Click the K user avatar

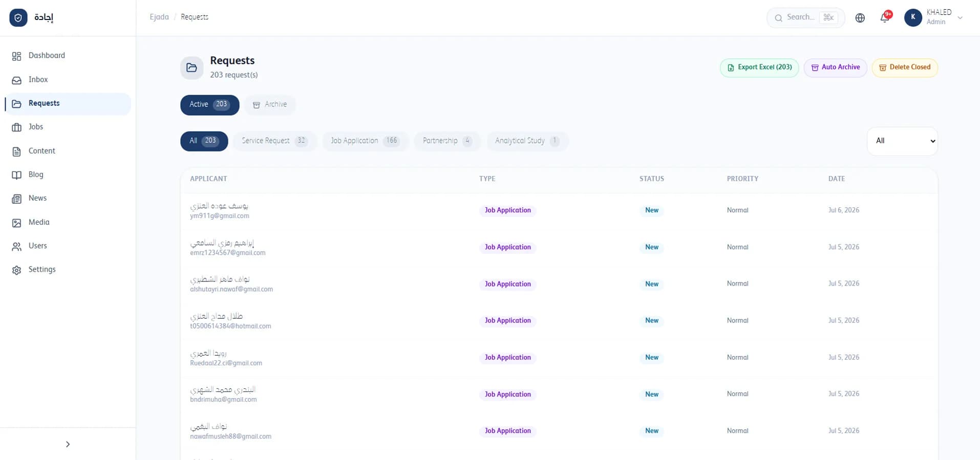(x=913, y=17)
